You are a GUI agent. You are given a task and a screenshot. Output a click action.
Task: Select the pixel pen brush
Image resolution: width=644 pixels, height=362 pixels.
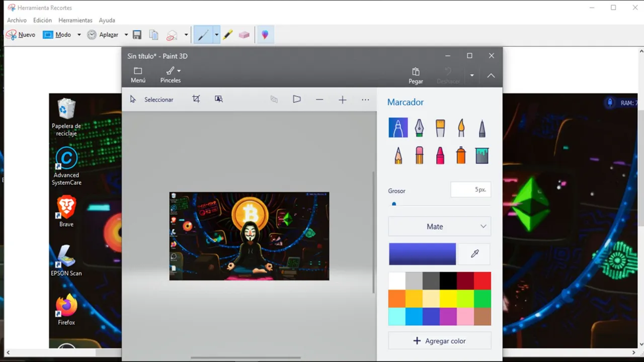tap(482, 128)
